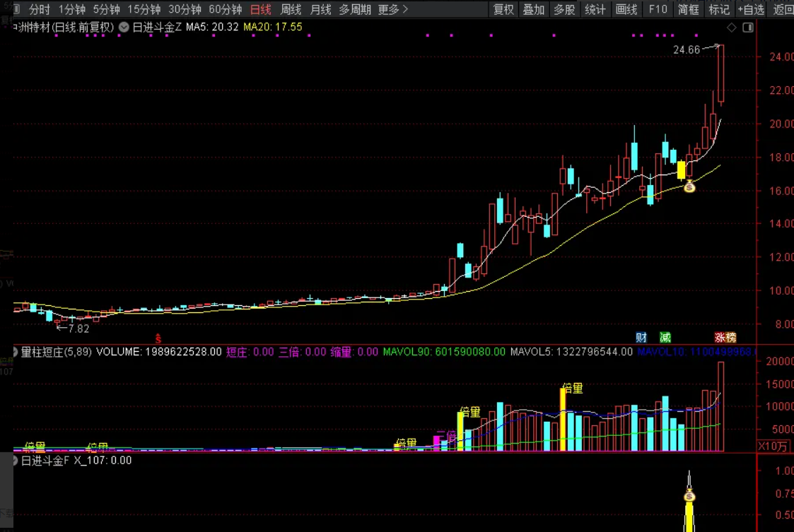Open F10 company info
Screen dimensions: 794x532
tap(658, 9)
